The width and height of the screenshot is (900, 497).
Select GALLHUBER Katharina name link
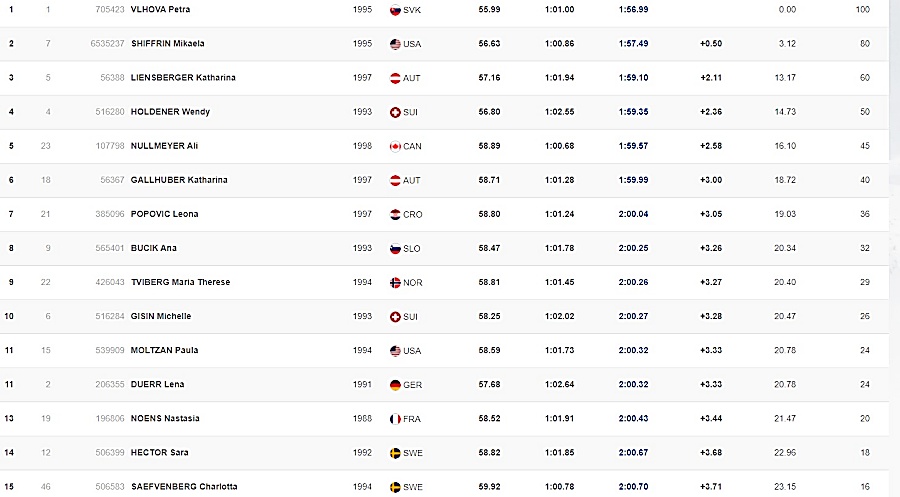tap(179, 180)
